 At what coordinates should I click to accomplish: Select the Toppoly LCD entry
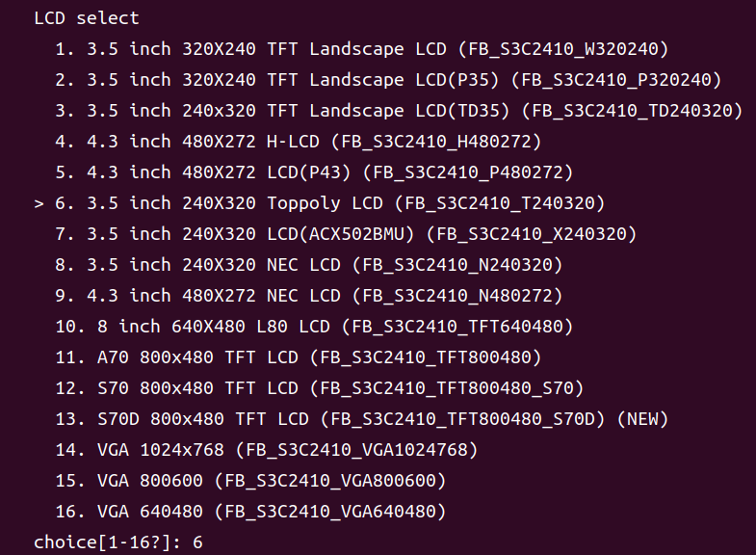click(330, 203)
